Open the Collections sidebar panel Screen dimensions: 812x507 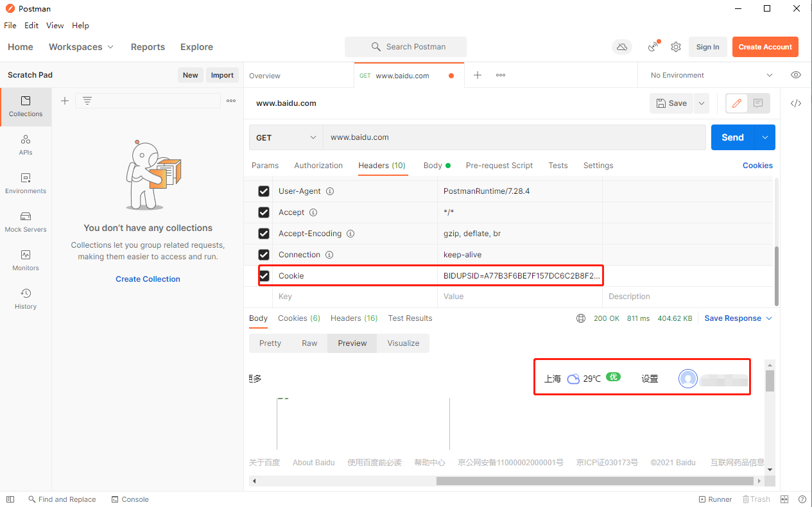tap(26, 107)
